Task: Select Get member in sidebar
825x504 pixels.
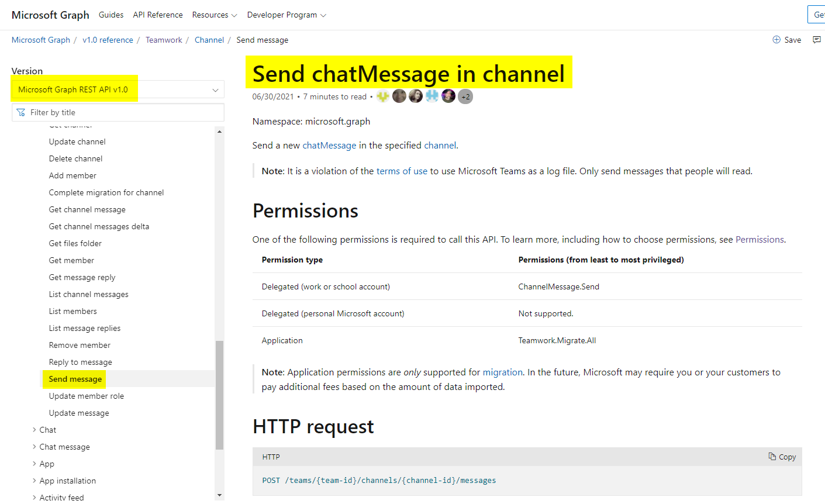Action: [71, 260]
